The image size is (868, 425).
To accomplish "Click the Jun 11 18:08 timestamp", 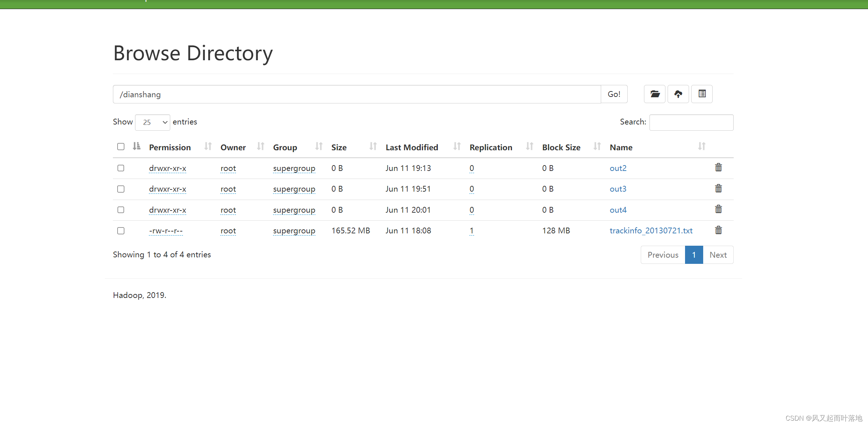I will click(408, 230).
